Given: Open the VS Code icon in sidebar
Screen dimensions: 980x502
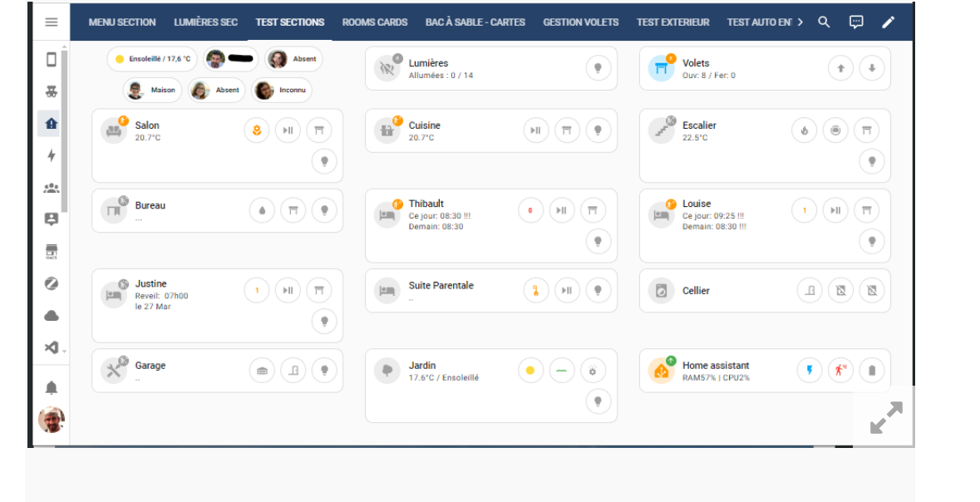Looking at the screenshot, I should click(x=52, y=347).
